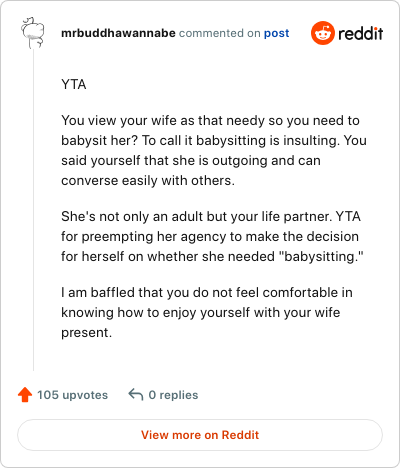Click the mrbuddhawannabe Snoo avatar

[x=33, y=33]
